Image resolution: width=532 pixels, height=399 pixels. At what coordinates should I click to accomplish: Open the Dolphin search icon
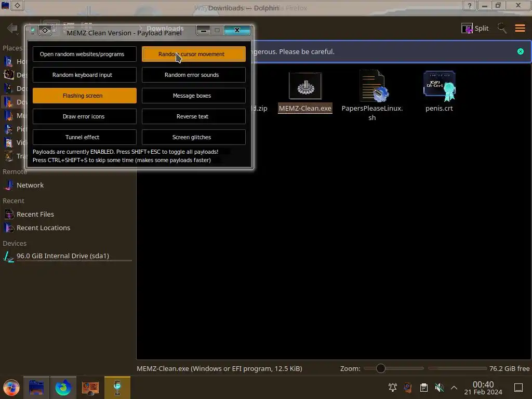click(502, 28)
